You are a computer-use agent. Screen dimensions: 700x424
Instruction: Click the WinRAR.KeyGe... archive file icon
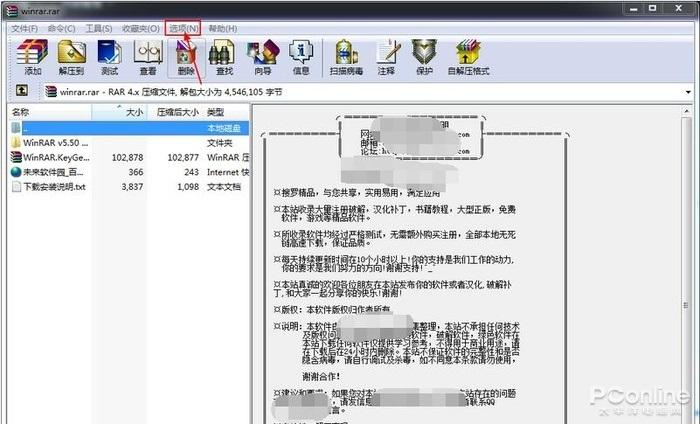pos(16,157)
